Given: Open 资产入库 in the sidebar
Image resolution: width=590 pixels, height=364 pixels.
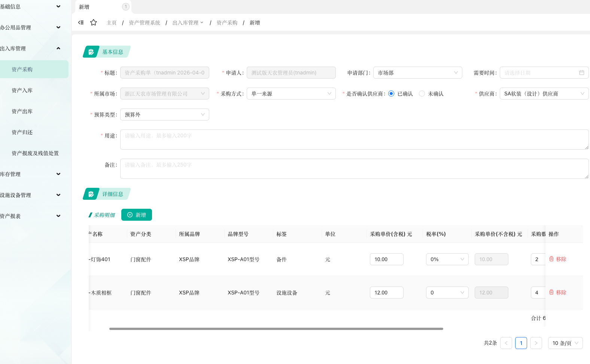Looking at the screenshot, I should tap(22, 90).
